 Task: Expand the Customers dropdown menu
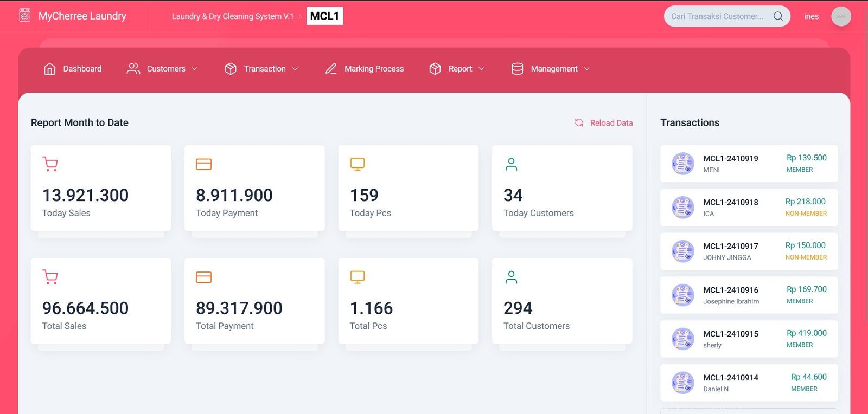pos(162,69)
